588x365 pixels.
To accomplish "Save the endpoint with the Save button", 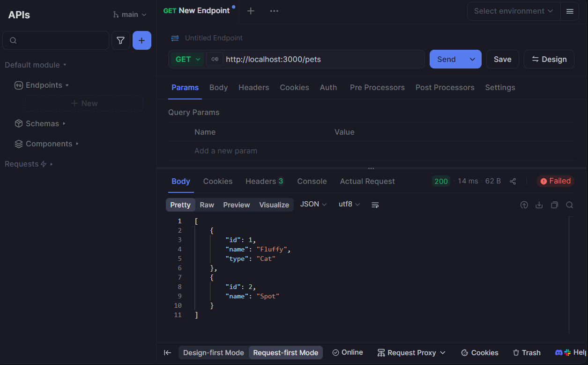I will click(502, 59).
